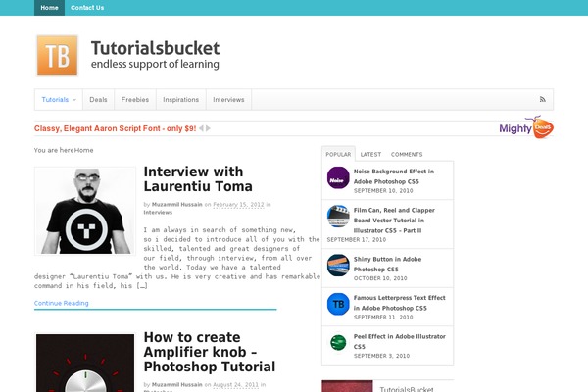Click Continue Reading link
Image resolution: width=588 pixels, height=392 pixels.
pyautogui.click(x=61, y=303)
